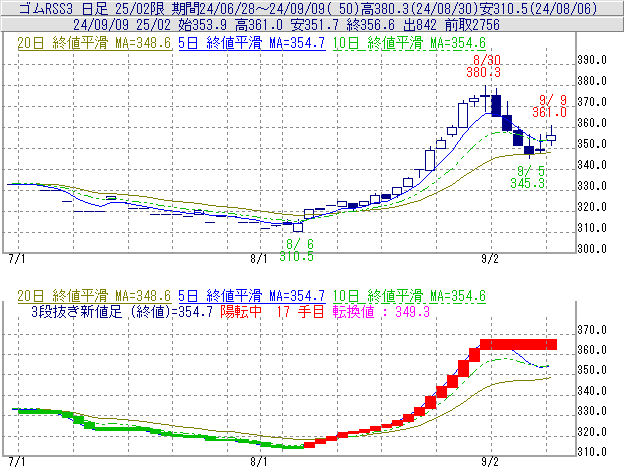This screenshot has width=624, height=475.
Task: Click the 370.0 axis label in lower chart
Action: pos(592,330)
